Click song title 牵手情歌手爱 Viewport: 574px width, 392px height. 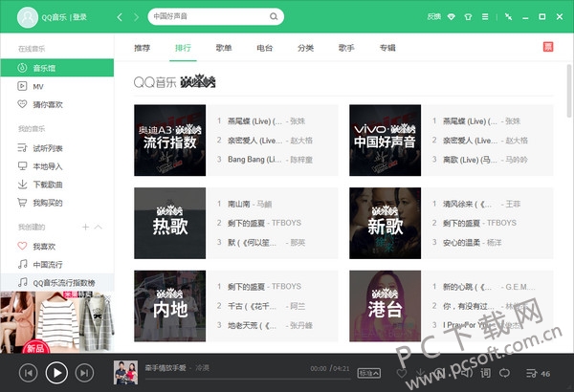click(166, 368)
